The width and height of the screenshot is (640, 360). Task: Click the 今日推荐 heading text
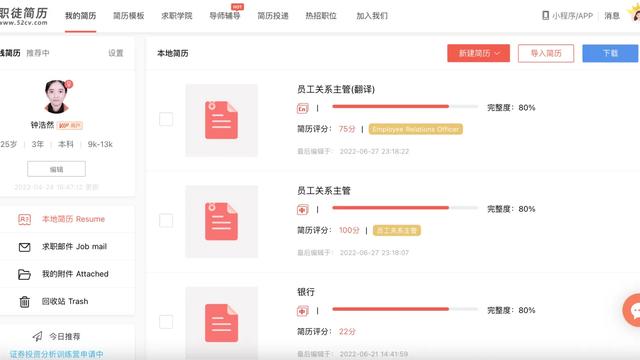pos(64,336)
